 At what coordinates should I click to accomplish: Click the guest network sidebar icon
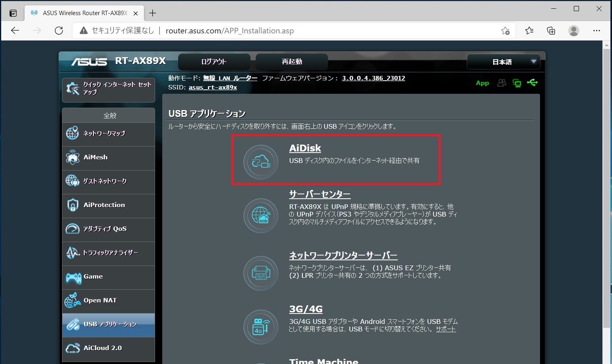point(72,181)
